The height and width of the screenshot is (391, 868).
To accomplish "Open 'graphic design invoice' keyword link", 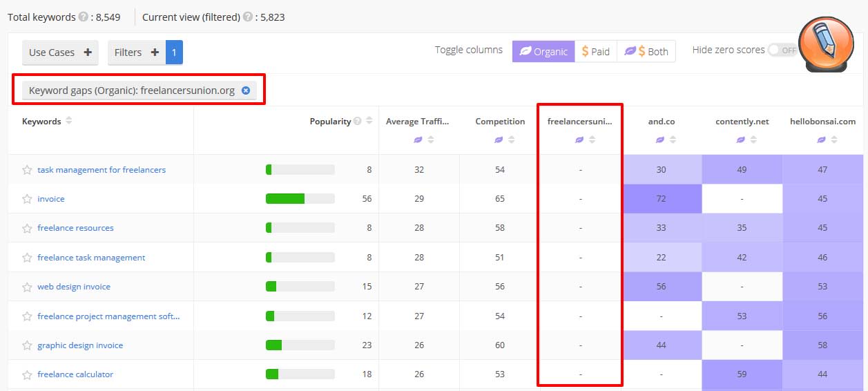I will 80,345.
